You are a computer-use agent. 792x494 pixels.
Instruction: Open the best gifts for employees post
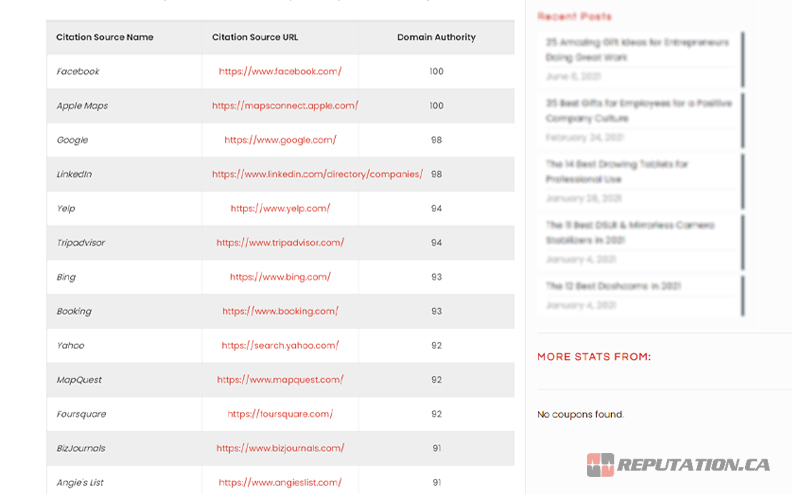pyautogui.click(x=638, y=110)
